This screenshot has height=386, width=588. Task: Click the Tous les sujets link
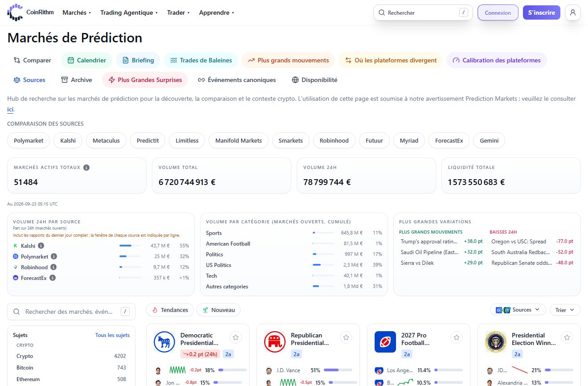click(112, 335)
